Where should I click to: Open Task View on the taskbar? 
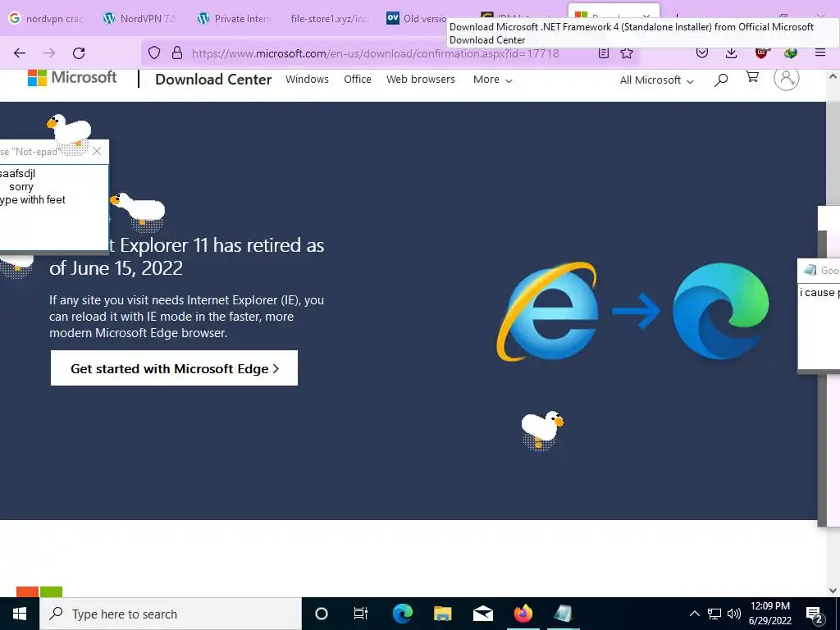pyautogui.click(x=361, y=614)
